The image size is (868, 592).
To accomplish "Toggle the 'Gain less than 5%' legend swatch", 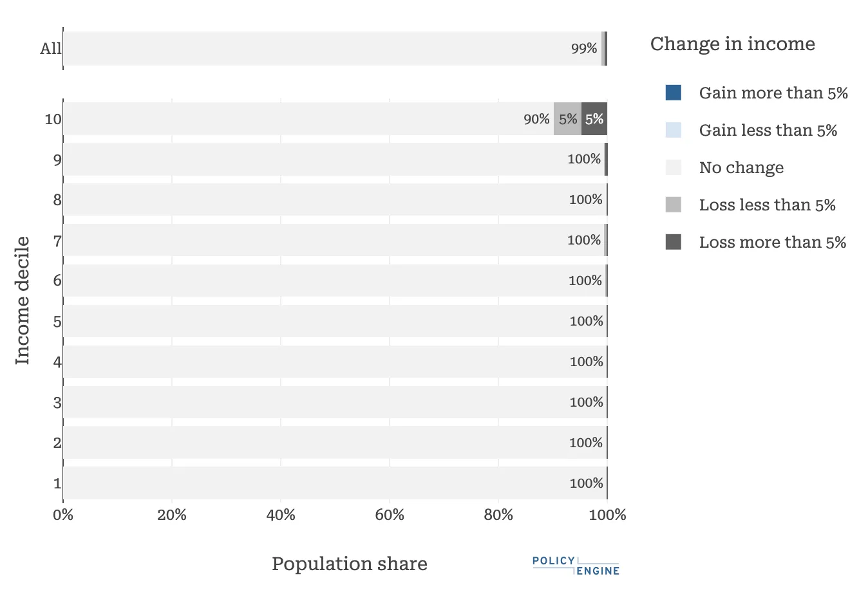I will [x=673, y=130].
